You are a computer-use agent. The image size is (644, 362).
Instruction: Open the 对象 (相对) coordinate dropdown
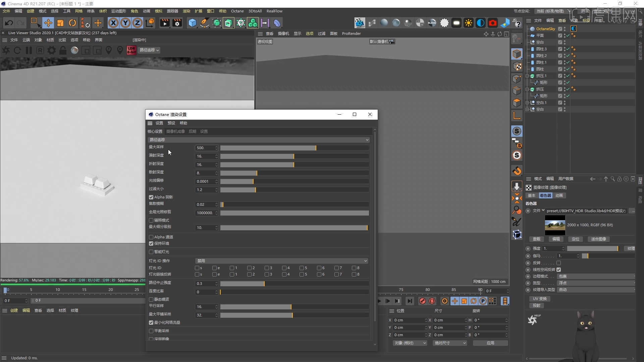410,343
